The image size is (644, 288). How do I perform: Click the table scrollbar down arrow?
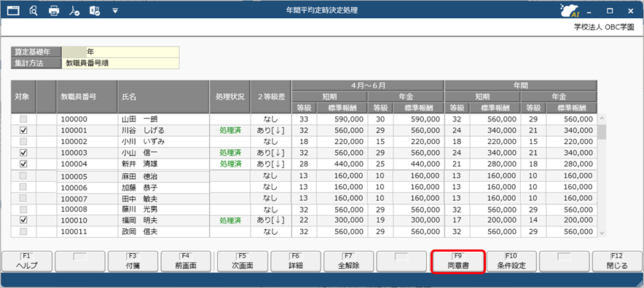pyautogui.click(x=602, y=233)
